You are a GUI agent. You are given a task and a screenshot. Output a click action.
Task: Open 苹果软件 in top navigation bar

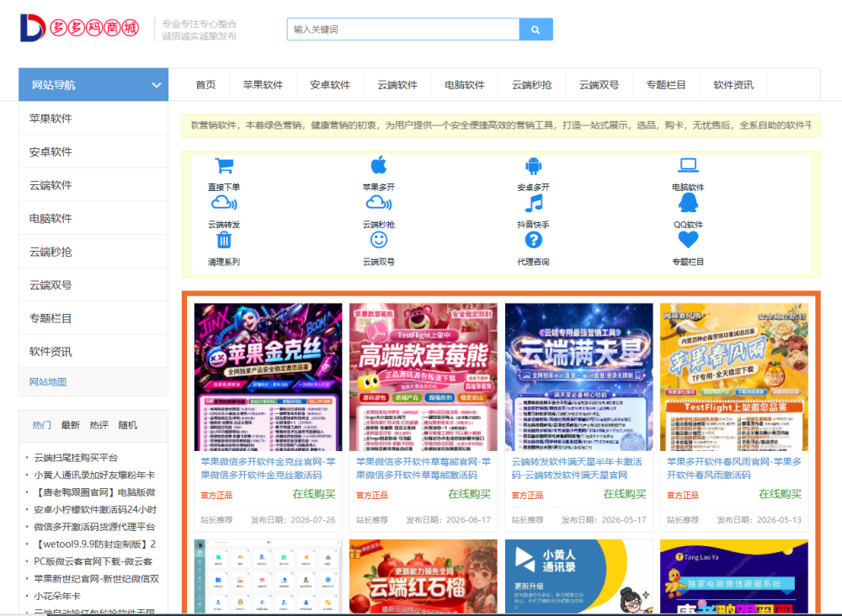[263, 85]
